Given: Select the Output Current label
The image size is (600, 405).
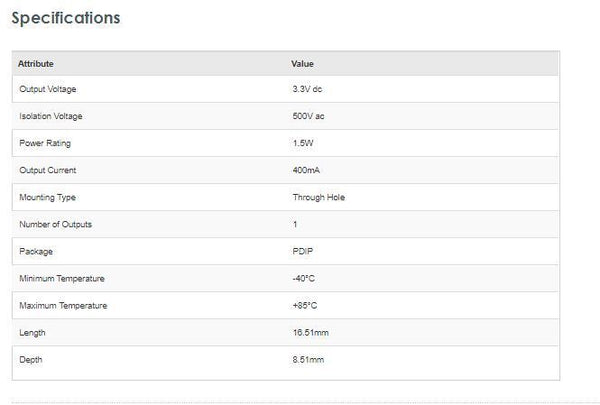Looking at the screenshot, I should point(47,170).
